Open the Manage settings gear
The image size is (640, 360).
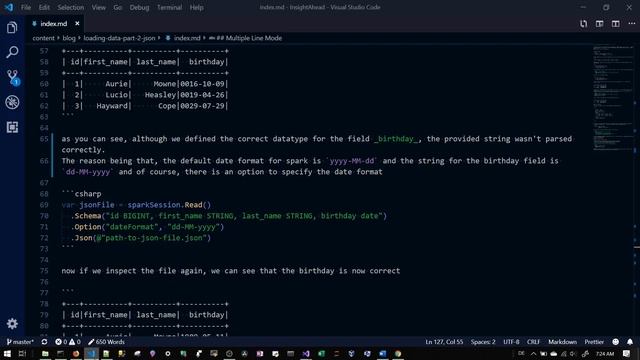[x=12, y=324]
